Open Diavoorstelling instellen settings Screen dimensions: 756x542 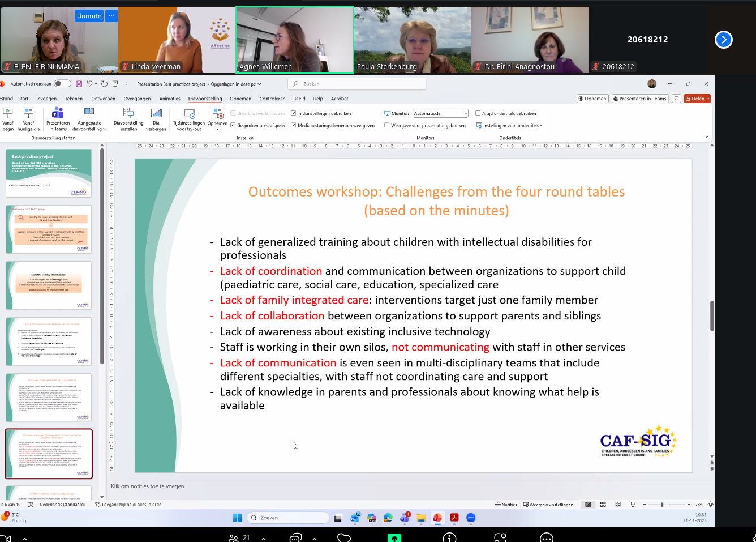click(x=128, y=120)
